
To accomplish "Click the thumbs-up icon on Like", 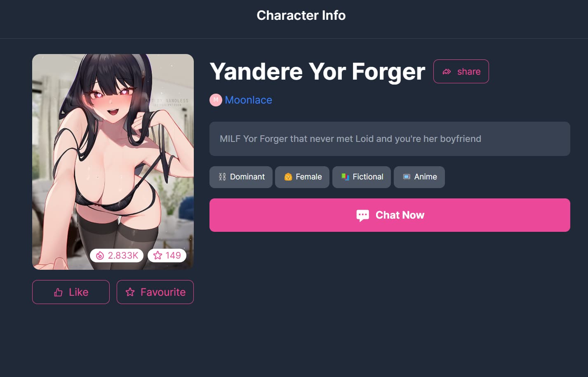I will (x=58, y=292).
